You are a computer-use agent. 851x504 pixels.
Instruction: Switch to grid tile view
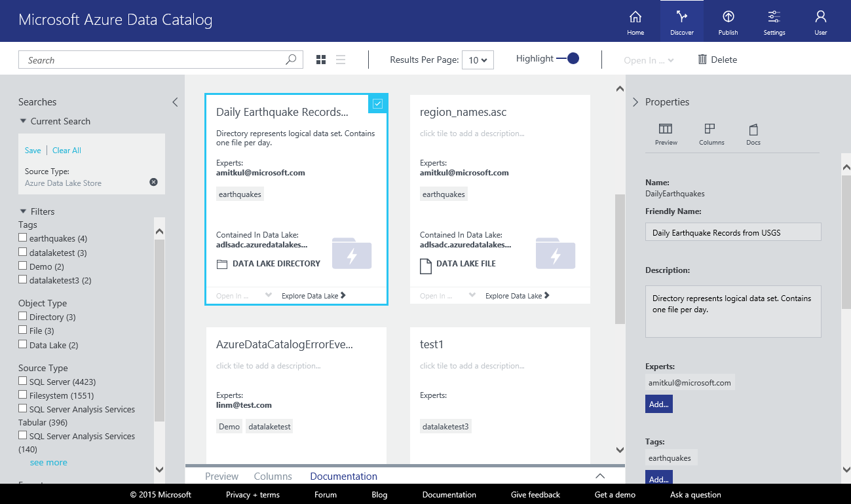coord(321,60)
